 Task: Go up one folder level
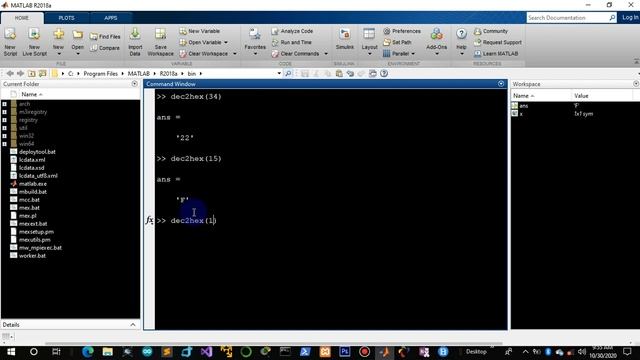tap(31, 73)
